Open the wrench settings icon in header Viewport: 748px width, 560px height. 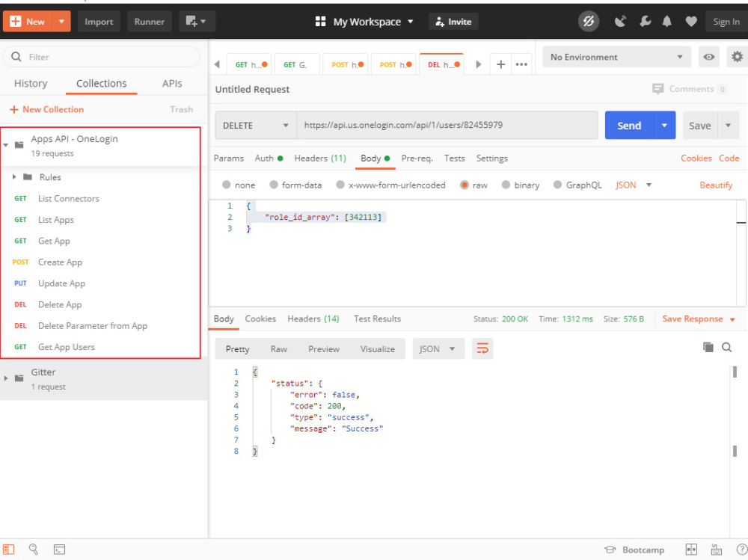(x=645, y=22)
